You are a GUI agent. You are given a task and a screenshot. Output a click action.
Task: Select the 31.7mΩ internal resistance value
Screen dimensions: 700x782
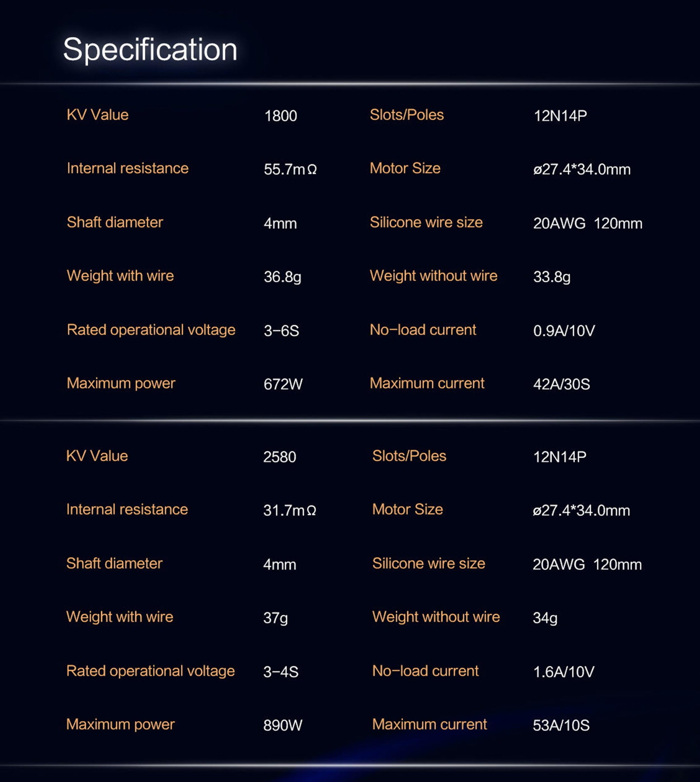(x=289, y=510)
